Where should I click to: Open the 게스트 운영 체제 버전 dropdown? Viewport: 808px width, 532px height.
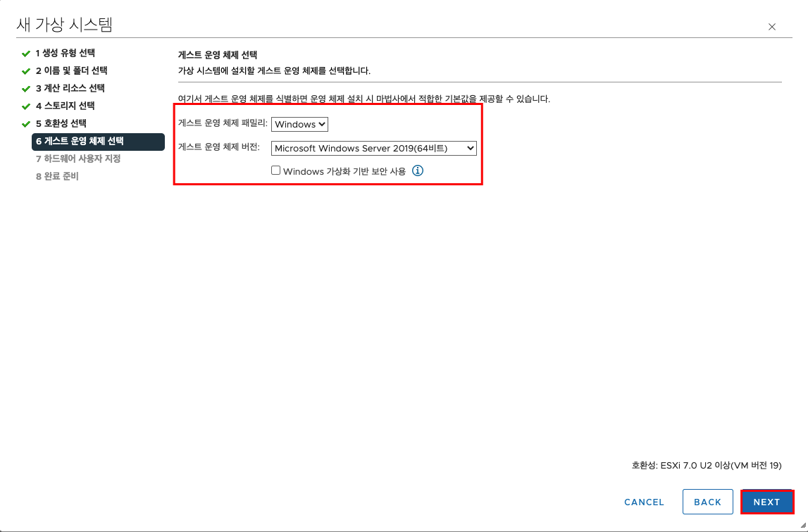[x=373, y=149]
